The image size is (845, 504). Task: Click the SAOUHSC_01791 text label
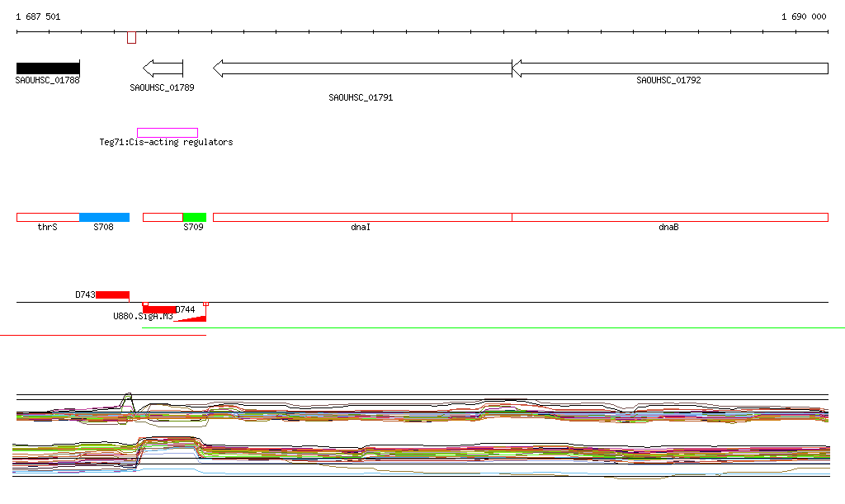(361, 98)
